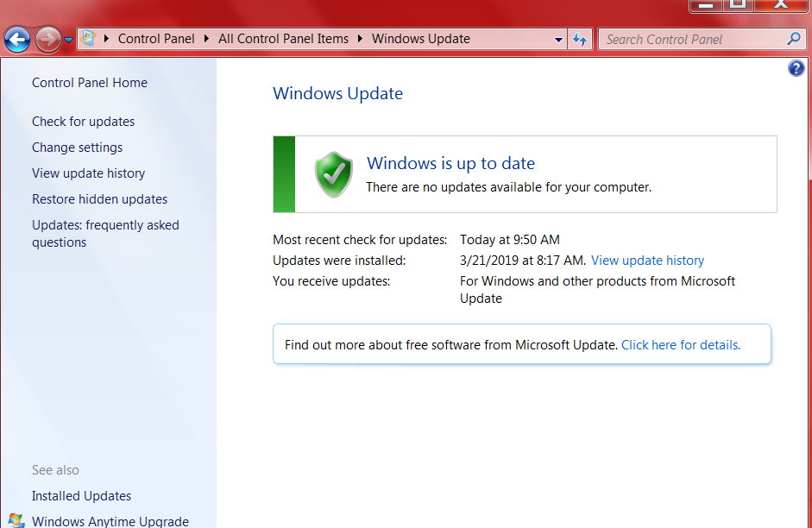Click Updates were installed label

[x=339, y=261]
